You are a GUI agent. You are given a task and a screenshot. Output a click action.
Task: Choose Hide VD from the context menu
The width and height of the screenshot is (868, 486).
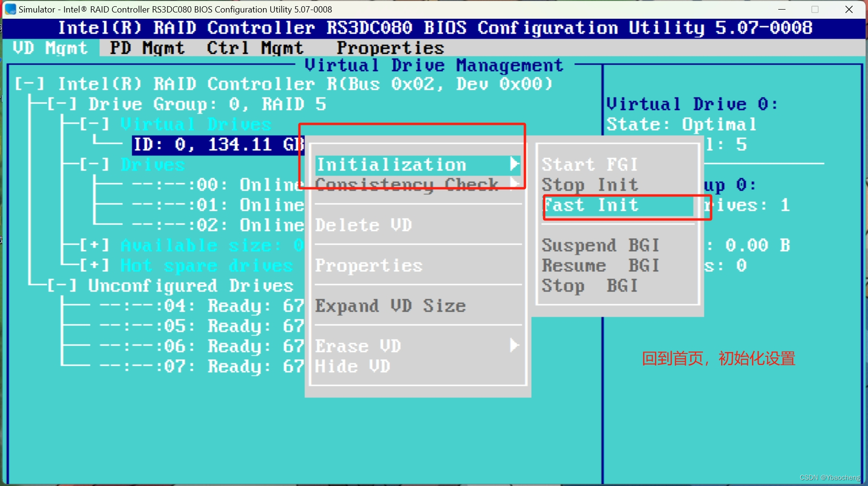tap(353, 366)
